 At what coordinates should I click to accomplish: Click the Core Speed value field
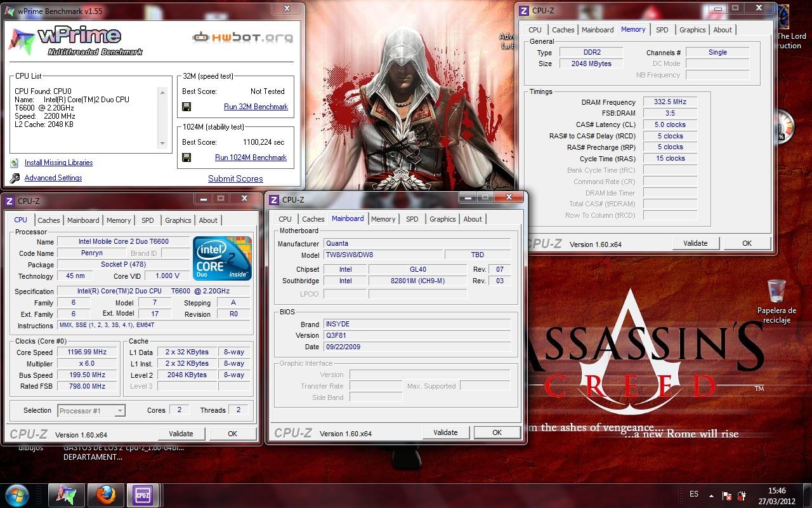(88, 352)
